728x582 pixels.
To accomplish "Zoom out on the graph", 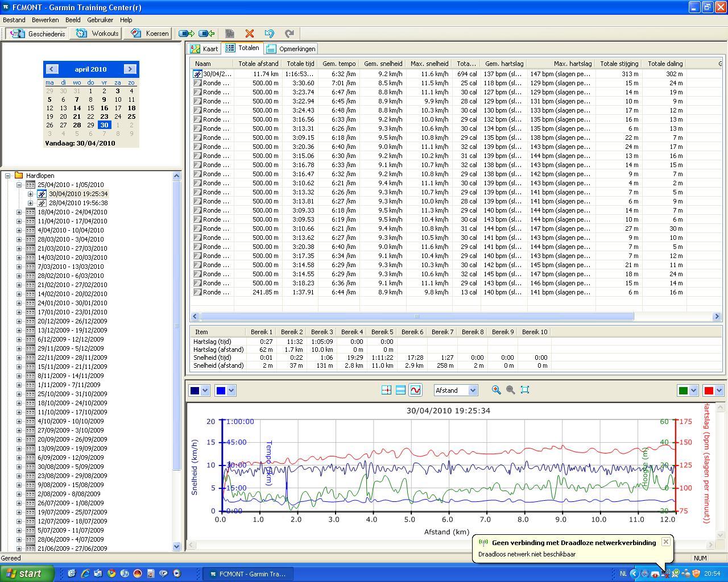I will coord(510,390).
